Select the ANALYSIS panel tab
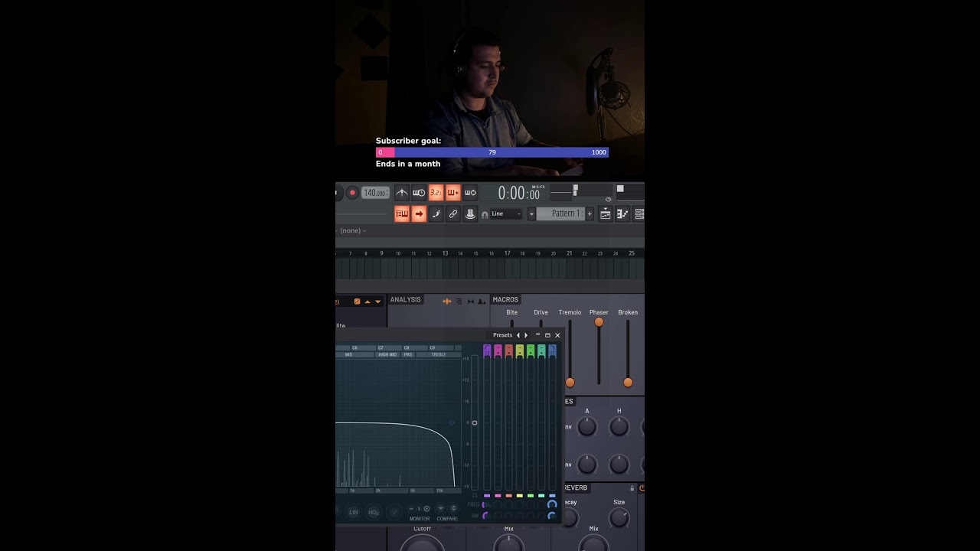This screenshot has width=980, height=551. [405, 299]
